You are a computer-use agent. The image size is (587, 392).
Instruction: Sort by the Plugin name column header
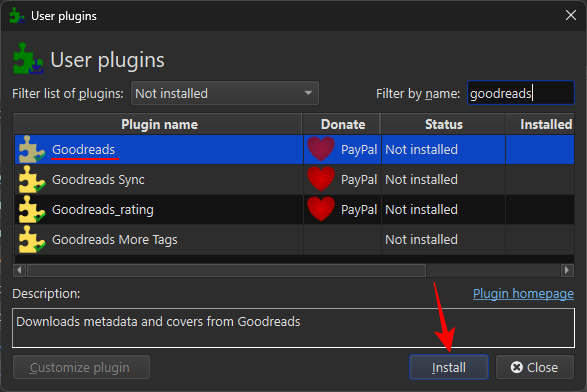(158, 124)
